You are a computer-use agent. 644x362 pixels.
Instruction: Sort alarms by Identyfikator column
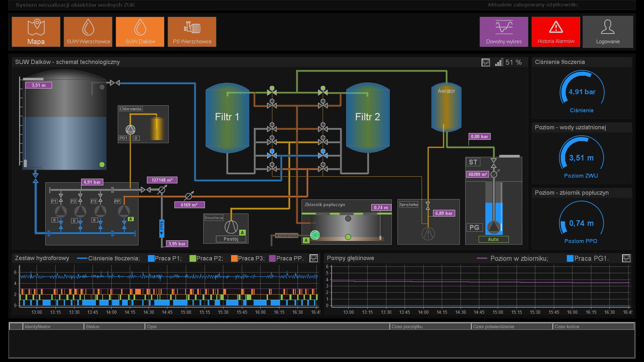[53, 326]
